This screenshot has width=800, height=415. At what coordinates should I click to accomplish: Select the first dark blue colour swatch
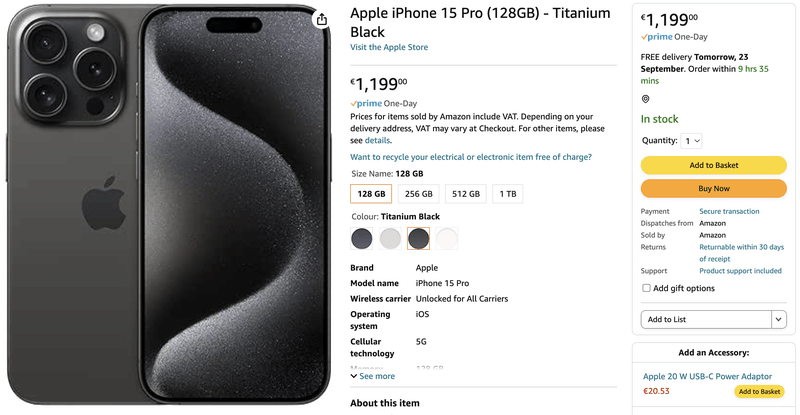(362, 238)
